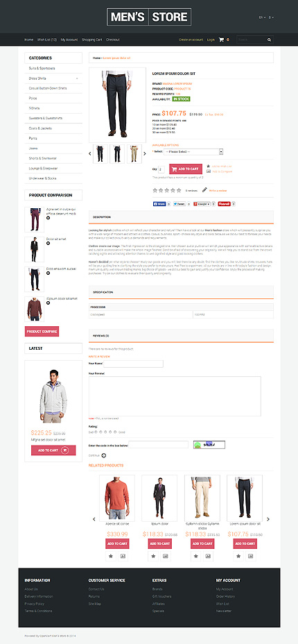Viewport: 298px width, 644px height.
Task: Open the Please Select options dropdown
Action: point(193,151)
